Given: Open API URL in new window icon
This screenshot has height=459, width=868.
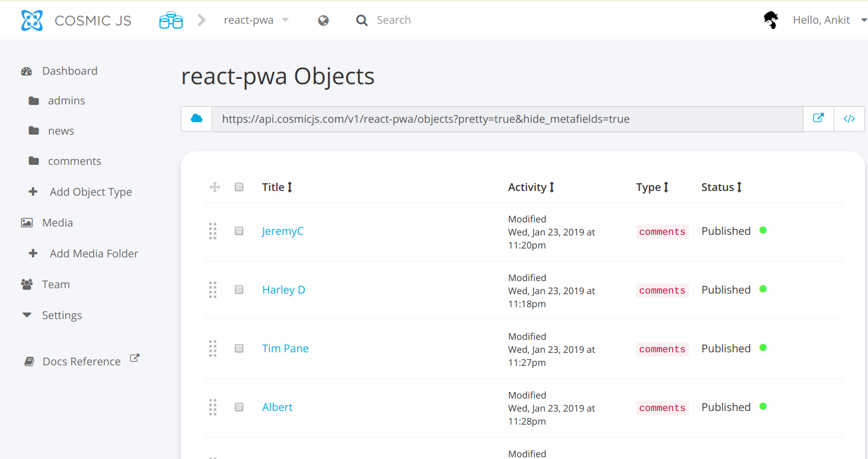Looking at the screenshot, I should [x=818, y=119].
